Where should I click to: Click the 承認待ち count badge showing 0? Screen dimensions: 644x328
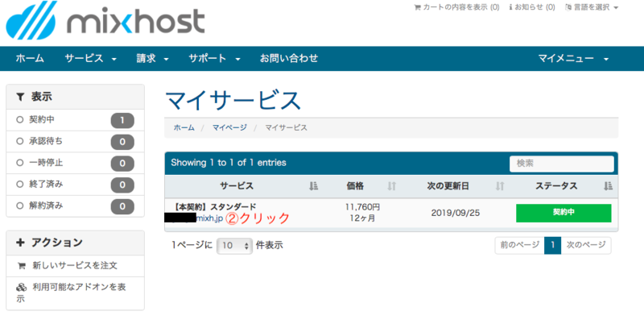tap(122, 142)
